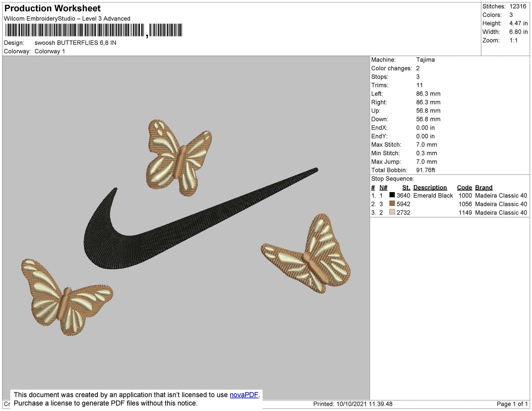Click the zoom value '1:1'

pyautogui.click(x=514, y=40)
